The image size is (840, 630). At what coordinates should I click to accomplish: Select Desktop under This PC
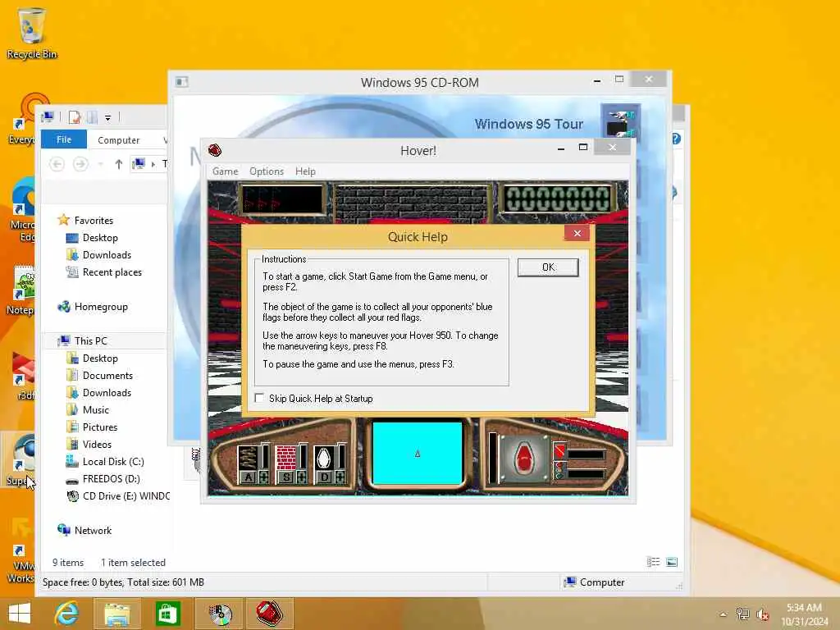tap(99, 358)
